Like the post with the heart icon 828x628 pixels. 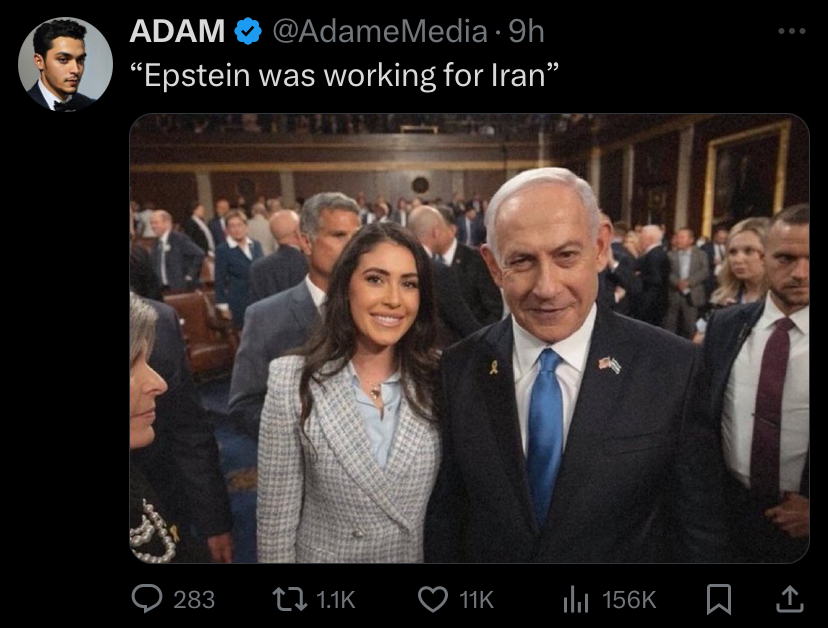[x=433, y=600]
